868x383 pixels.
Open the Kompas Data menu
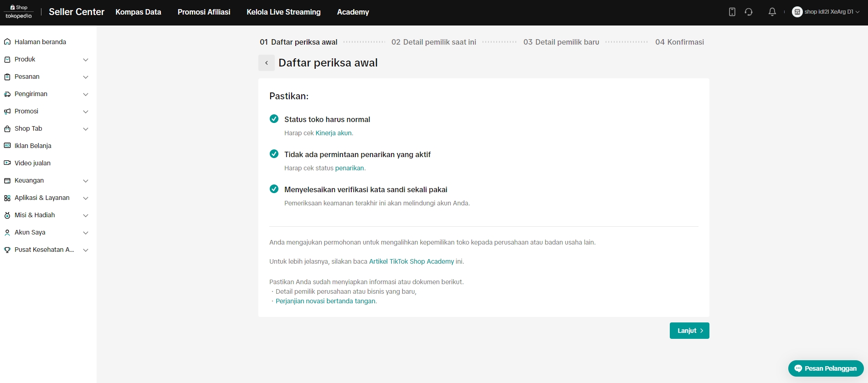coord(138,12)
